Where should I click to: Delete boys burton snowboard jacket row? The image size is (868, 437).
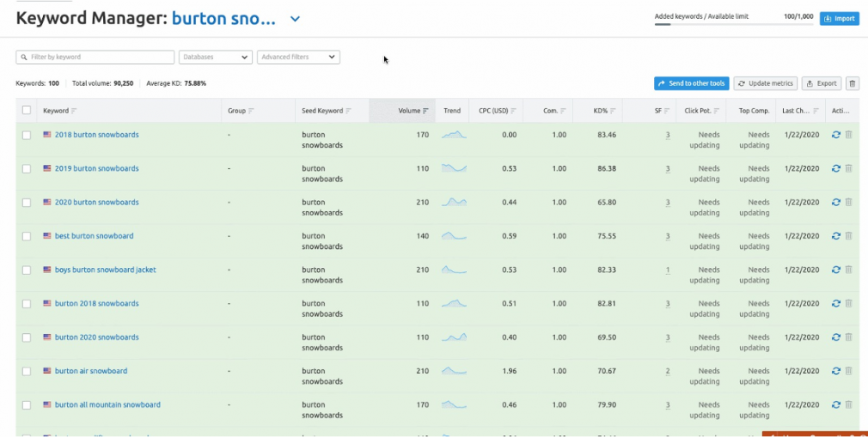(848, 270)
